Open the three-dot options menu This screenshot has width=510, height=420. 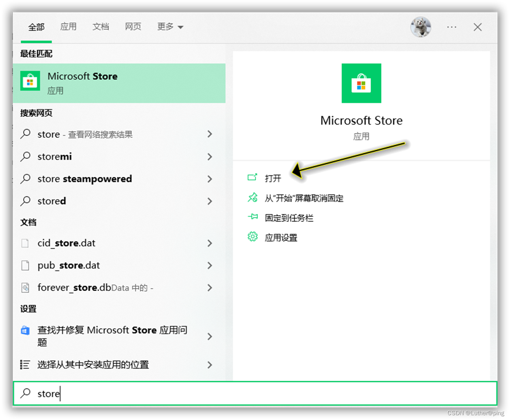click(x=452, y=27)
